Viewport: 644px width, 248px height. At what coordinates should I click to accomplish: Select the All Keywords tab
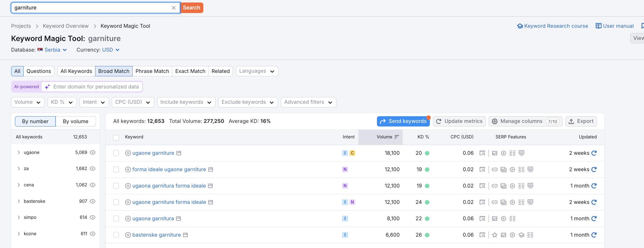[76, 71]
